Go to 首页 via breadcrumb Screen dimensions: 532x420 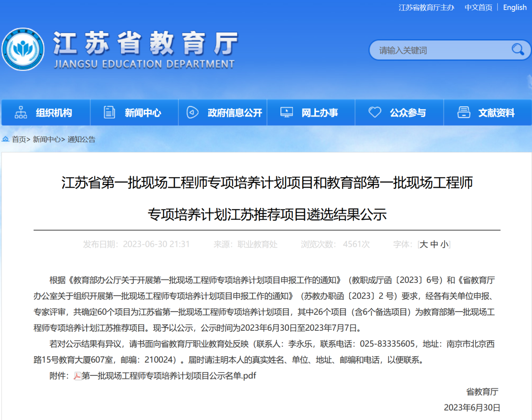click(19, 139)
